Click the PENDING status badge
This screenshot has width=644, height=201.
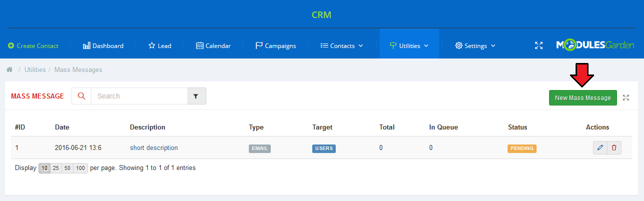pos(522,148)
